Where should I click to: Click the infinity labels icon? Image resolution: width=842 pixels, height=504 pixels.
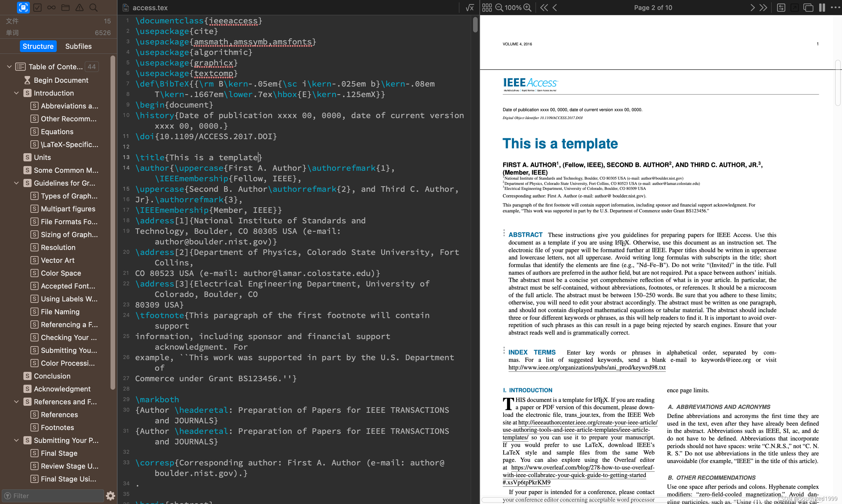click(x=51, y=8)
